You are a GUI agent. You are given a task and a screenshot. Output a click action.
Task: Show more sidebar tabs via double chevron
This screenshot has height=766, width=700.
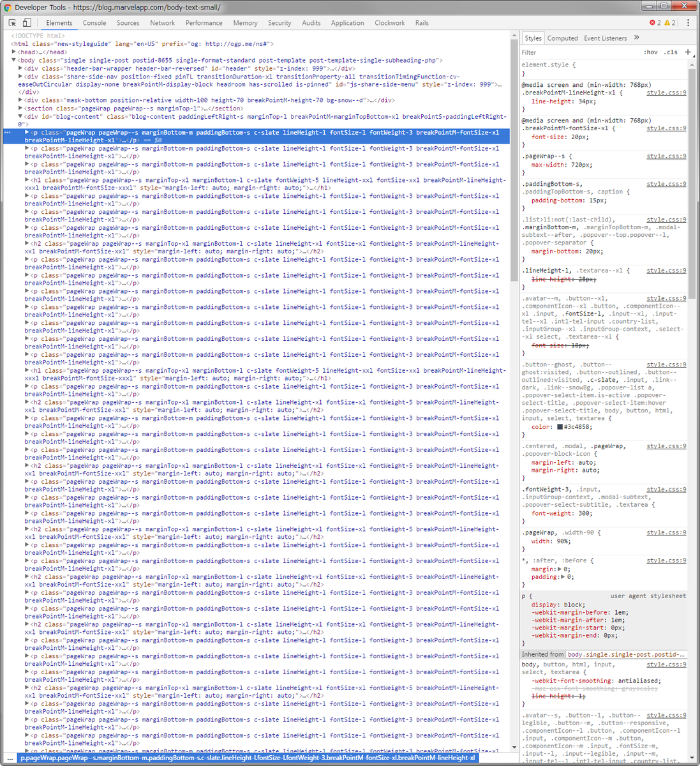tap(636, 38)
